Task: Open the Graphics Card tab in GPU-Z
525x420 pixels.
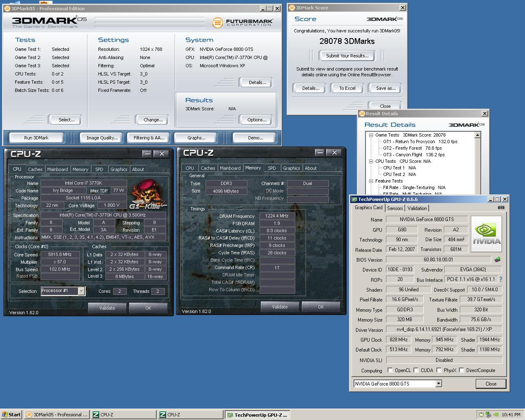Action: pyautogui.click(x=368, y=208)
